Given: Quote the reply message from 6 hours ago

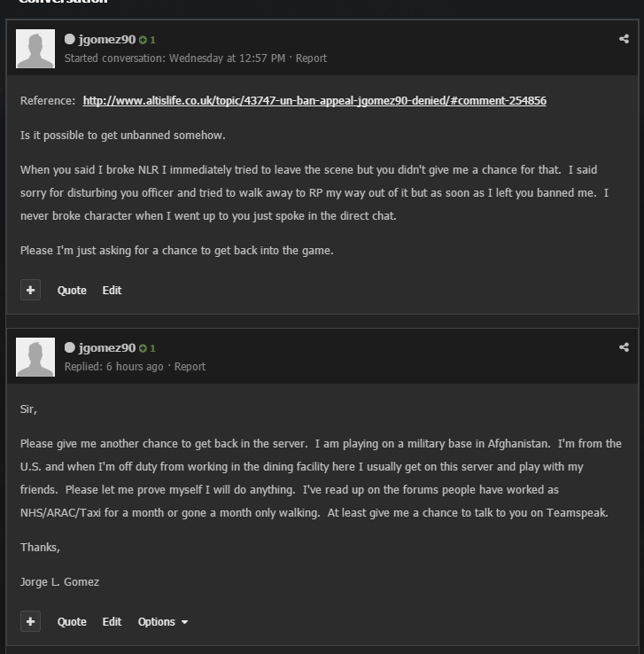Looking at the screenshot, I should pyautogui.click(x=72, y=622).
